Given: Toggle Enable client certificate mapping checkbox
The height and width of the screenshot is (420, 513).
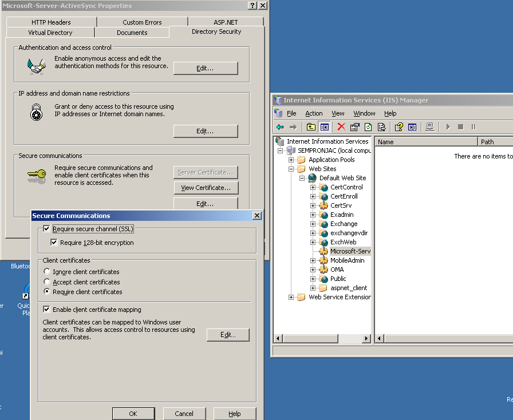Looking at the screenshot, I should point(46,309).
